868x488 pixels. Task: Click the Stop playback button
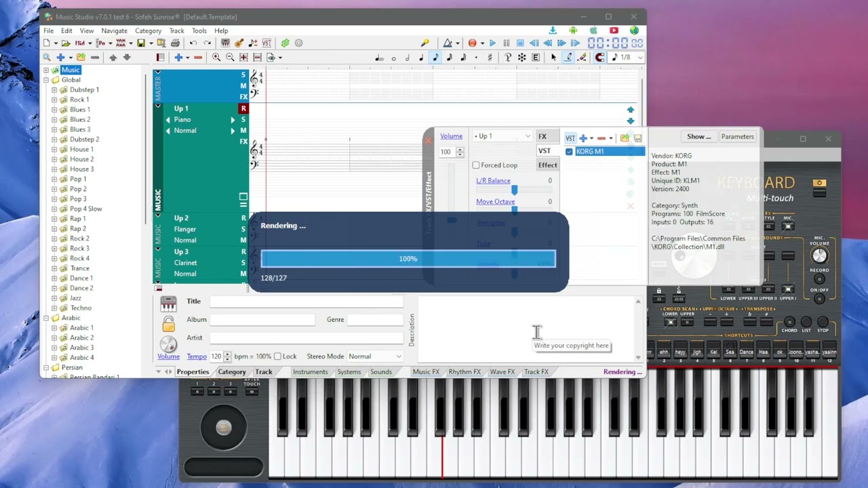pyautogui.click(x=520, y=43)
